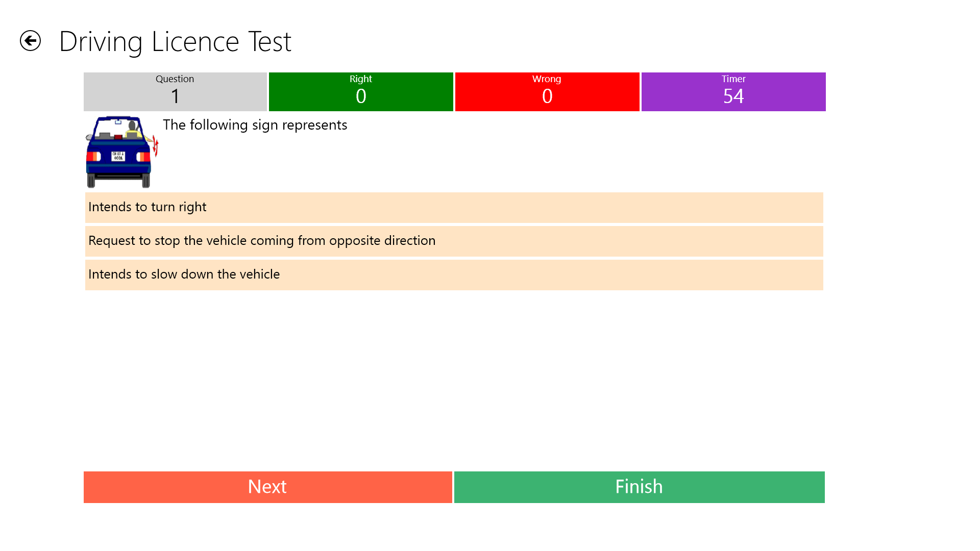Click the question text "The following sign represents"
Screen dimensions: 980x551
(255, 125)
